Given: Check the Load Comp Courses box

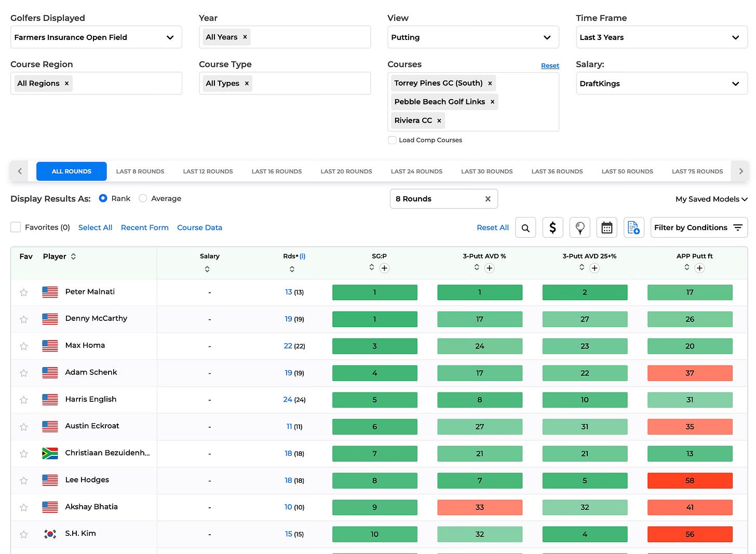Looking at the screenshot, I should tap(393, 140).
